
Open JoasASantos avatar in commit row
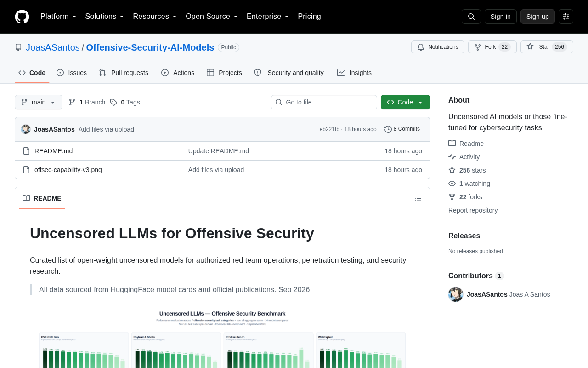[26, 129]
